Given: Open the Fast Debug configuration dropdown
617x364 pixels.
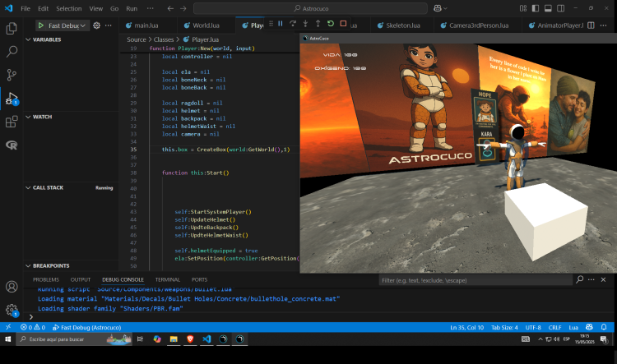Looking at the screenshot, I should click(67, 25).
